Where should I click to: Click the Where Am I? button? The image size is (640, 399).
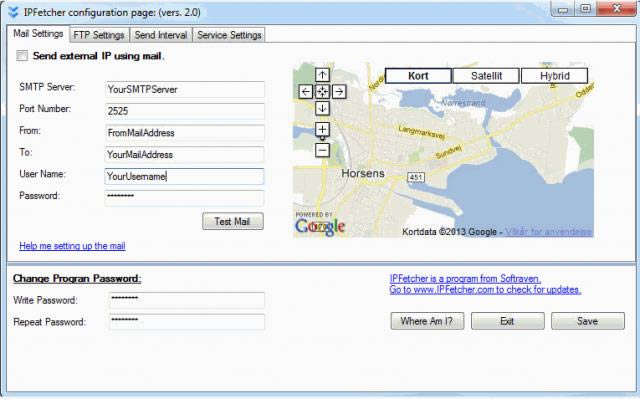click(x=427, y=321)
